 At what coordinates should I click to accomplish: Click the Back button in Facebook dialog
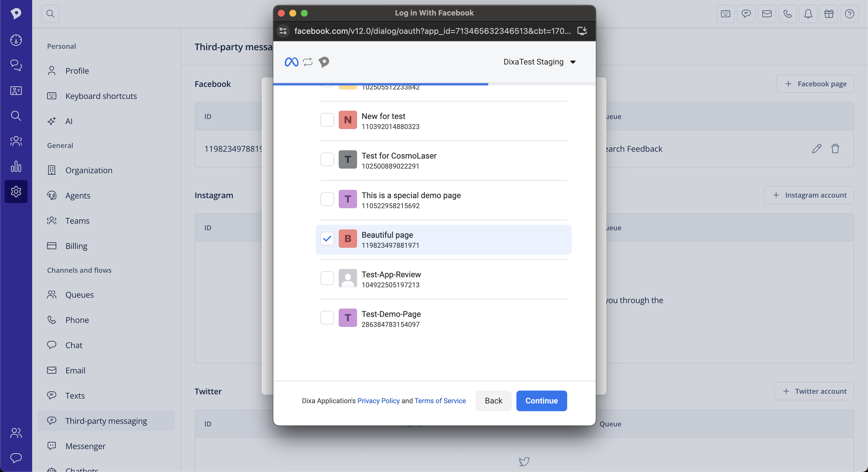493,401
